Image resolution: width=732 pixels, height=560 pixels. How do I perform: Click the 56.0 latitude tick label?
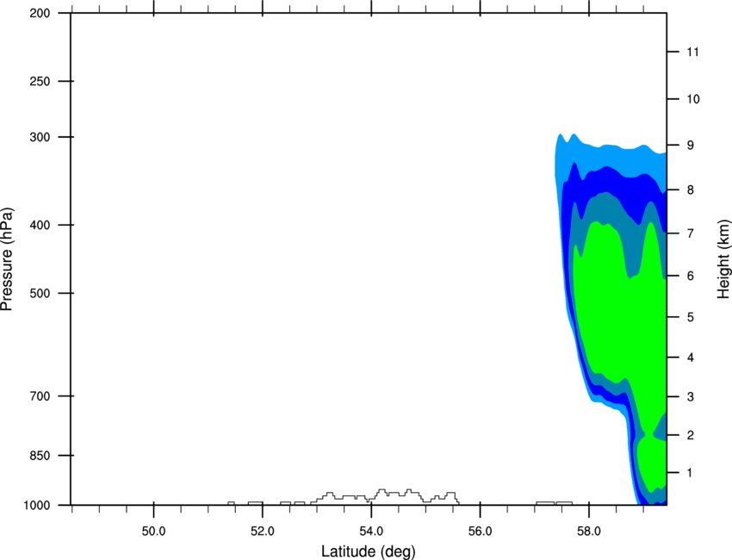(x=480, y=532)
